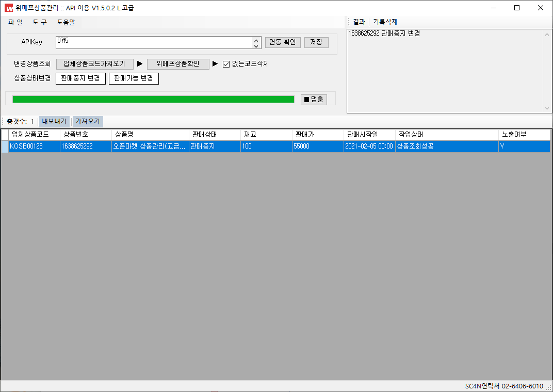The width and height of the screenshot is (553, 392).
Task: Select cell KOSB00123
Action: (34, 146)
